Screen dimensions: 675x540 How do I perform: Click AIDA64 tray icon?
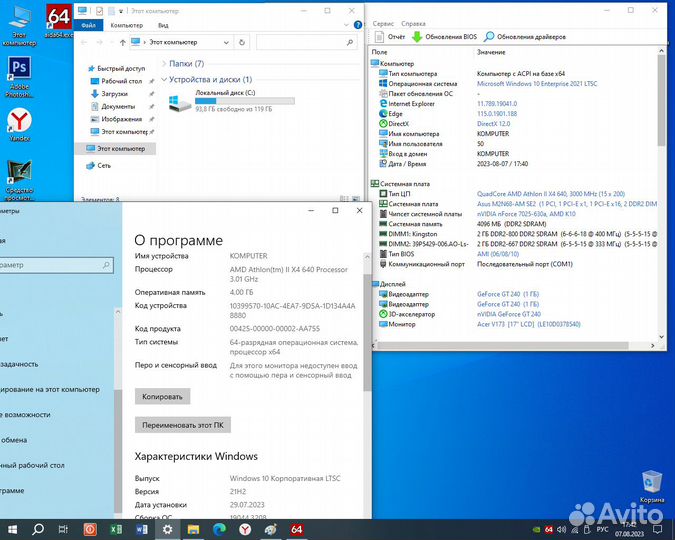coord(548,529)
